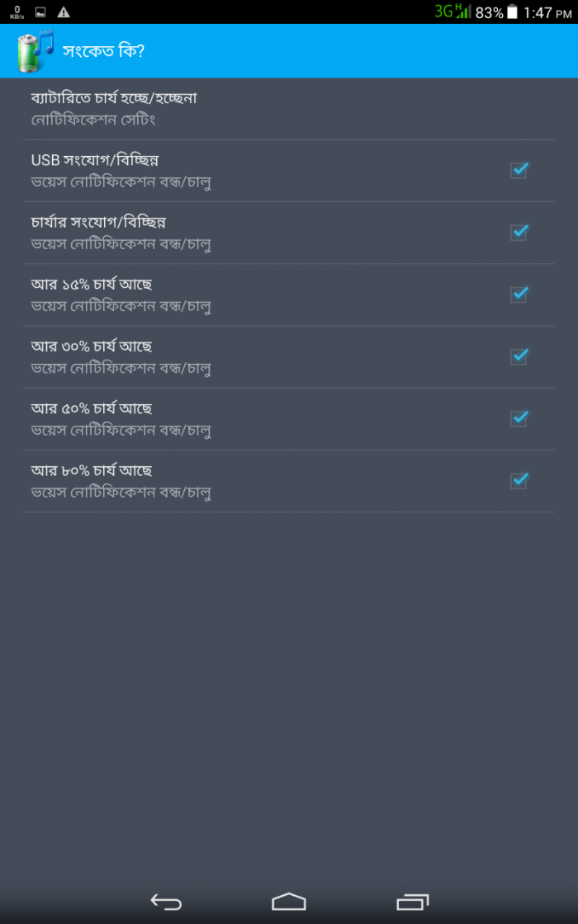Disable the আর ১৫% চার্জ আছে checkbox

519,295
